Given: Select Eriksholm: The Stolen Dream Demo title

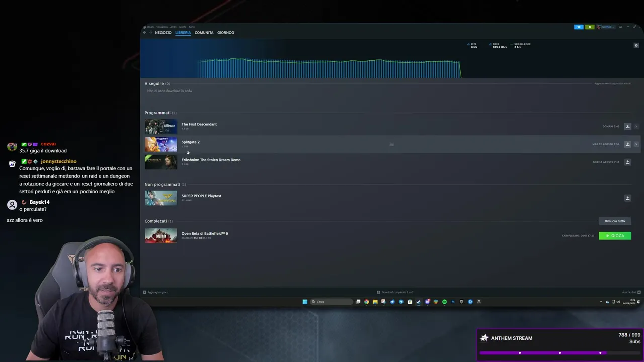Looking at the screenshot, I should tap(211, 160).
